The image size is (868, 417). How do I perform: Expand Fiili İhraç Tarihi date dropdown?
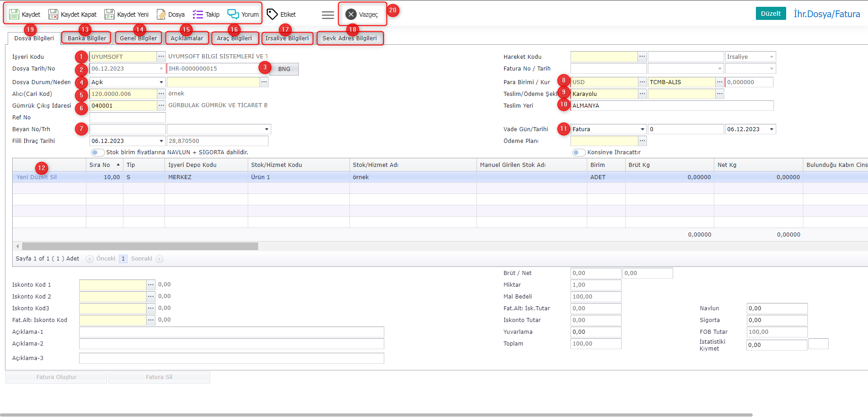[x=161, y=141]
